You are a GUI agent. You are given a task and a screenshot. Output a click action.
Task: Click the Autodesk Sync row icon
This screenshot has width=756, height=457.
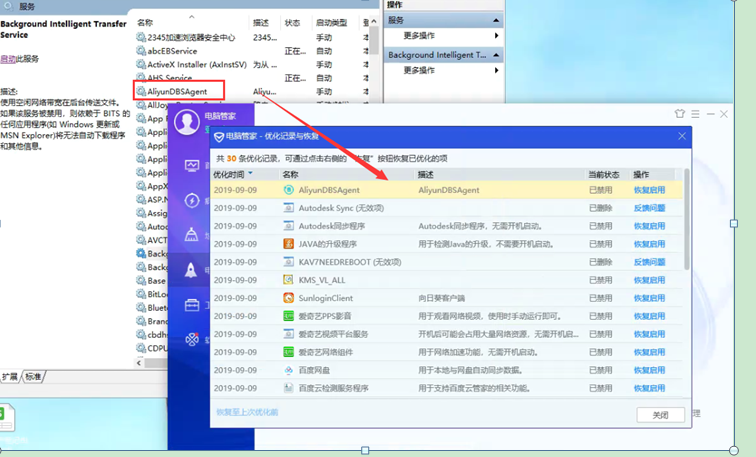288,208
